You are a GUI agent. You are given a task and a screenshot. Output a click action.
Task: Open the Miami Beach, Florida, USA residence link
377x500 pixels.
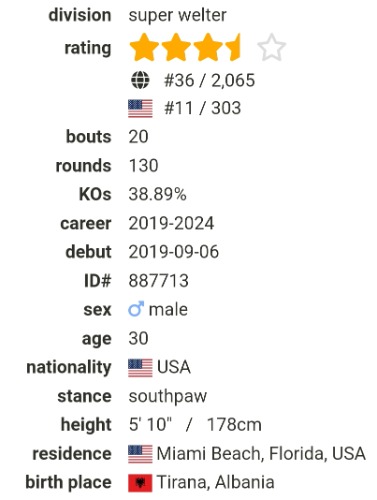[x=261, y=454]
